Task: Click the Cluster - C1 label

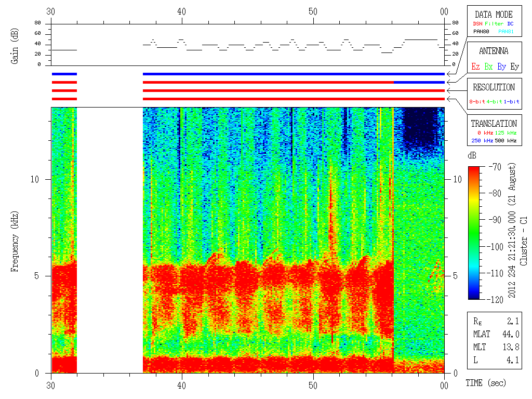Action: click(x=524, y=241)
